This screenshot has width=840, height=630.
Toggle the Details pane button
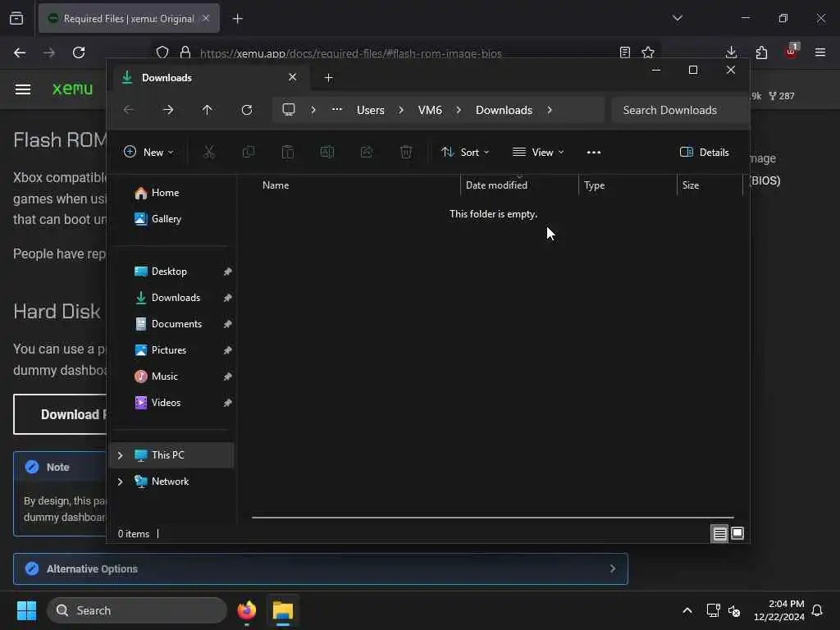coord(705,152)
